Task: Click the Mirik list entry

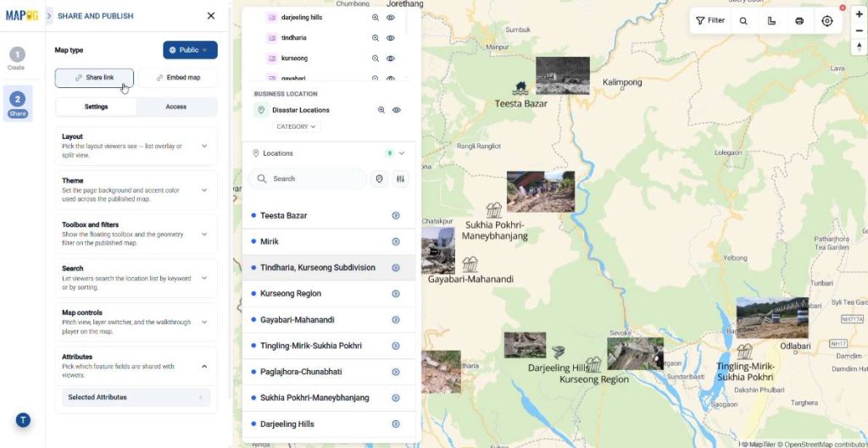Action: (x=329, y=241)
